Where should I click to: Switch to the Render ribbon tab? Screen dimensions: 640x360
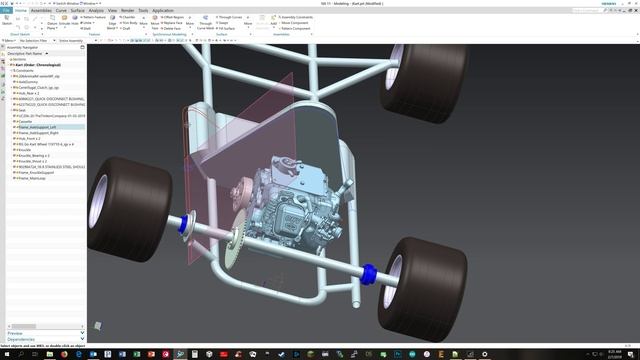coord(127,10)
